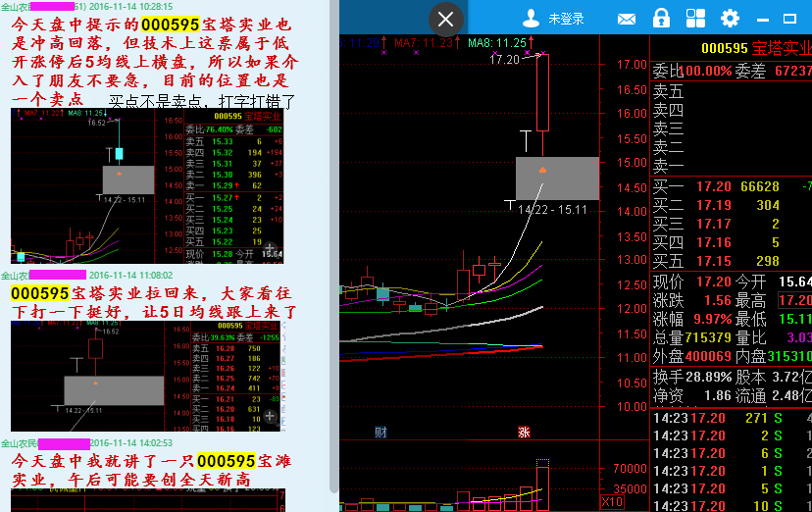
Task: Maximize the window from title bar
Action: point(789,20)
